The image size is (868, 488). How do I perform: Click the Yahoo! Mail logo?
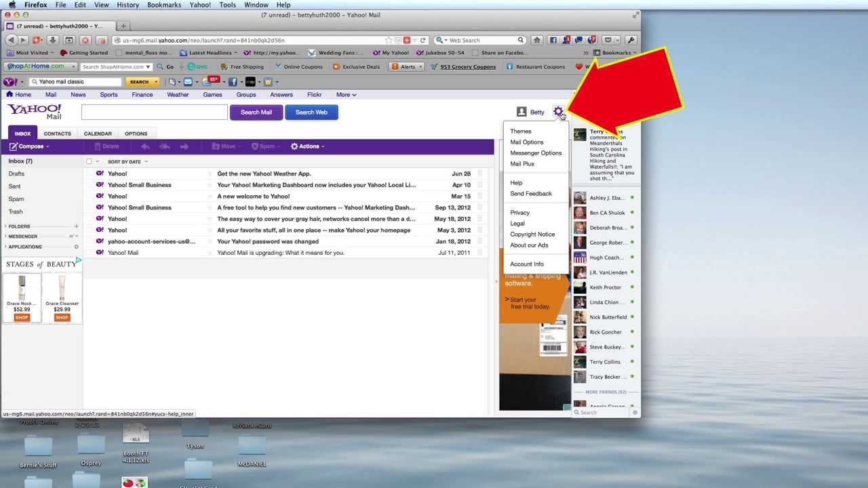[34, 112]
